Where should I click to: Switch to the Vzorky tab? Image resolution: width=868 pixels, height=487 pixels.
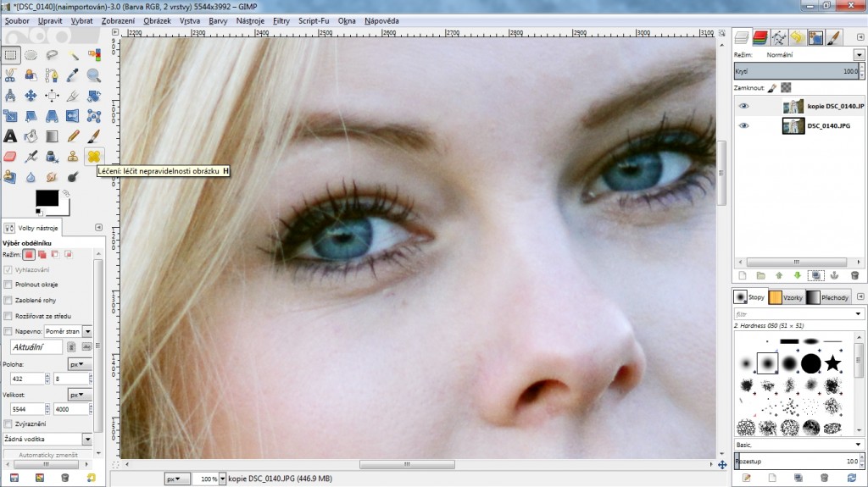coord(786,297)
